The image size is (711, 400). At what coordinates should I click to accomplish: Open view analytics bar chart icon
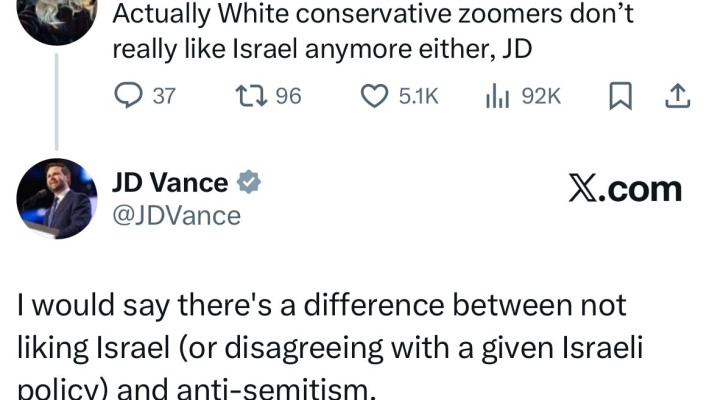[x=498, y=96]
